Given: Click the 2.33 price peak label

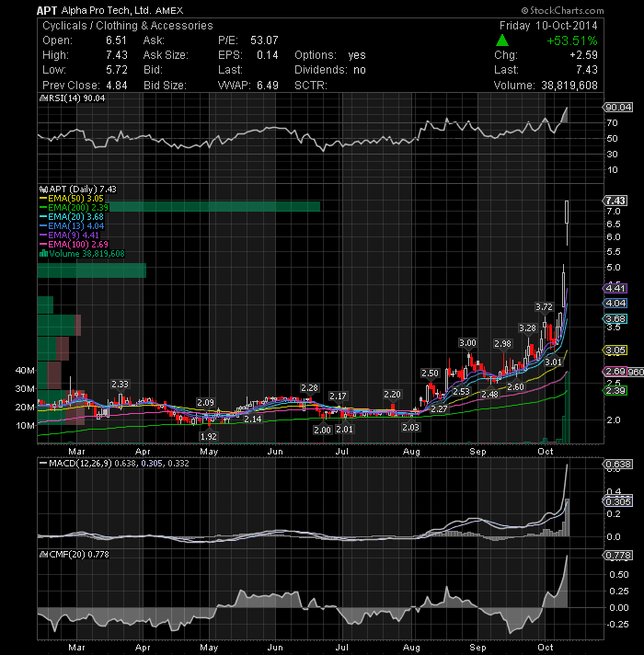Looking at the screenshot, I should tap(120, 384).
